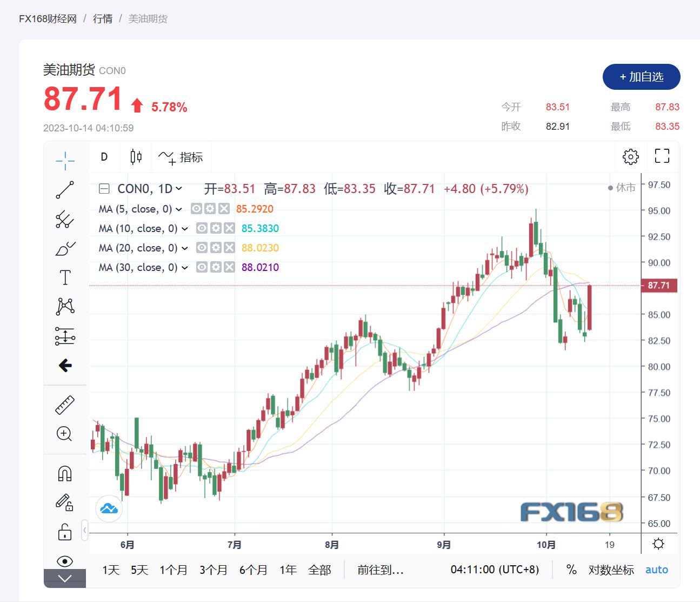This screenshot has width=700, height=602.
Task: Remove the MA (20, close, 0) indicator
Action: [x=230, y=248]
